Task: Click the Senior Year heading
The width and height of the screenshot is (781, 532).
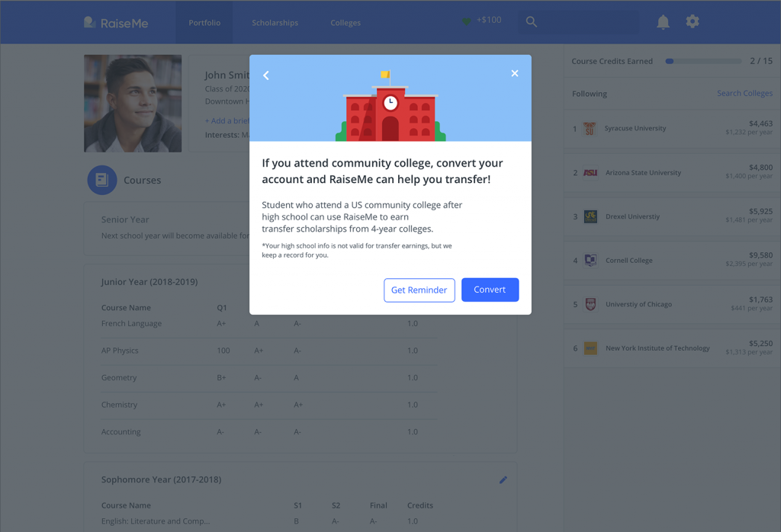Action: coord(125,220)
